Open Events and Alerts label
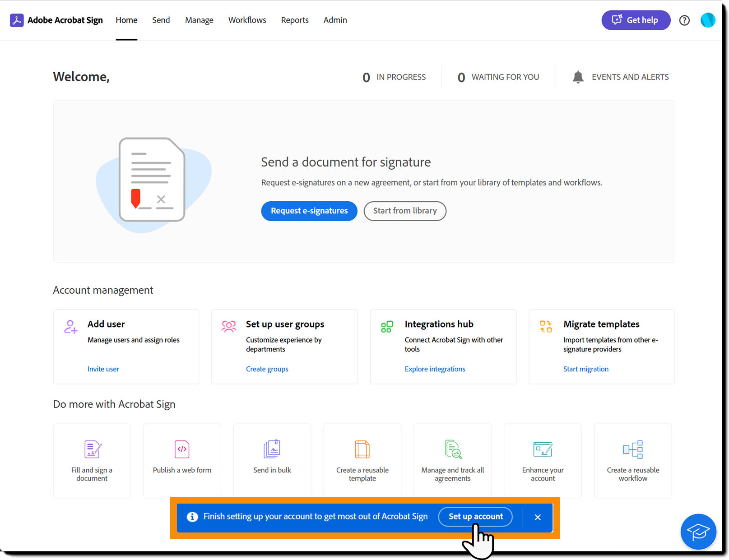 pyautogui.click(x=630, y=77)
